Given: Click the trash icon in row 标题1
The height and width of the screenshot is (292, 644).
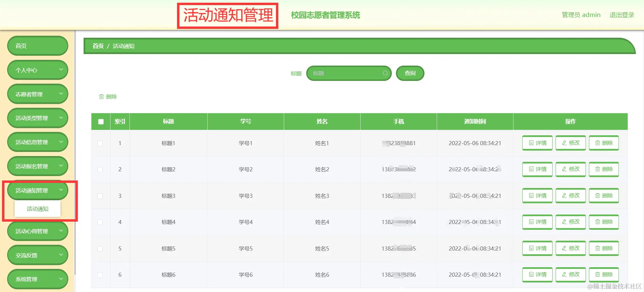Looking at the screenshot, I should click(x=597, y=143).
